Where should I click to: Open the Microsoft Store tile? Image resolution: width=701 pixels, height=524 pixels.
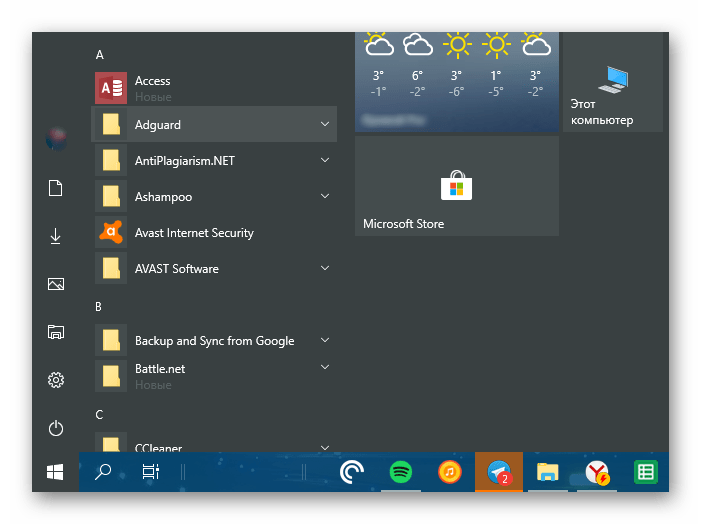(x=457, y=186)
